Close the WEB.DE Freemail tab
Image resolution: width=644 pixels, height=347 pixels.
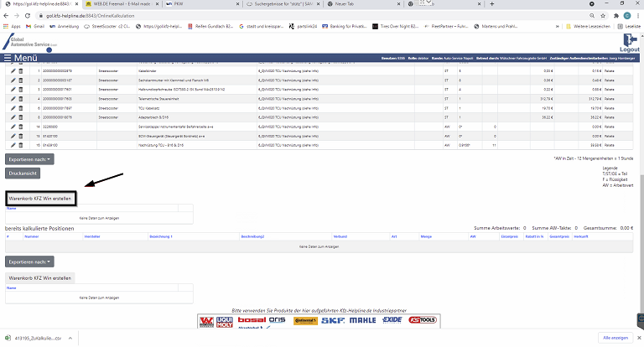[157, 4]
